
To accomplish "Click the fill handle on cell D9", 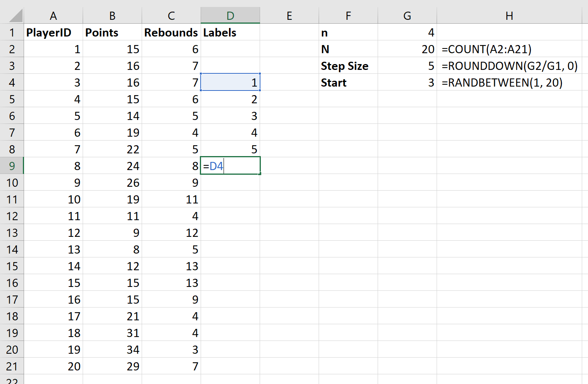I will (x=260, y=174).
